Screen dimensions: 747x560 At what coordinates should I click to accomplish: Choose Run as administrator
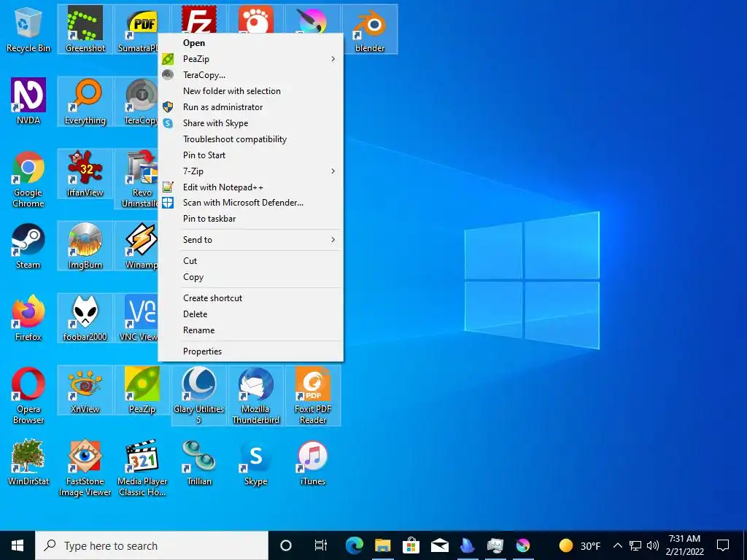pyautogui.click(x=251, y=107)
